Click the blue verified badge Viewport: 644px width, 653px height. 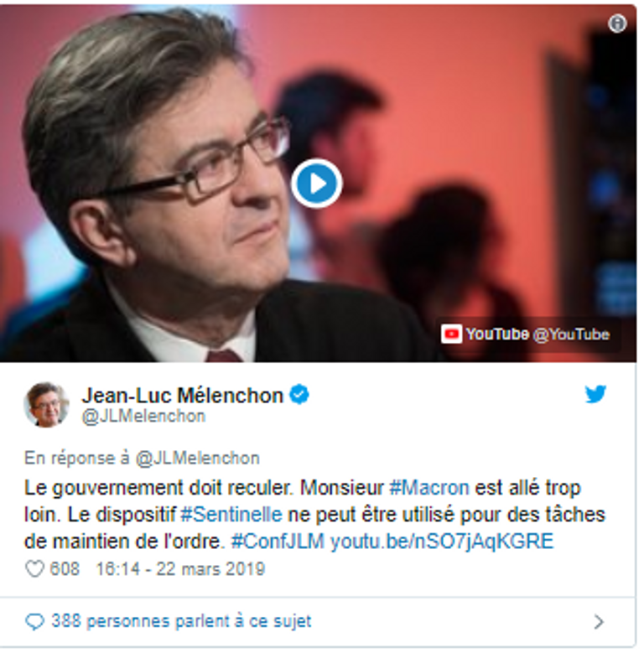(x=299, y=395)
